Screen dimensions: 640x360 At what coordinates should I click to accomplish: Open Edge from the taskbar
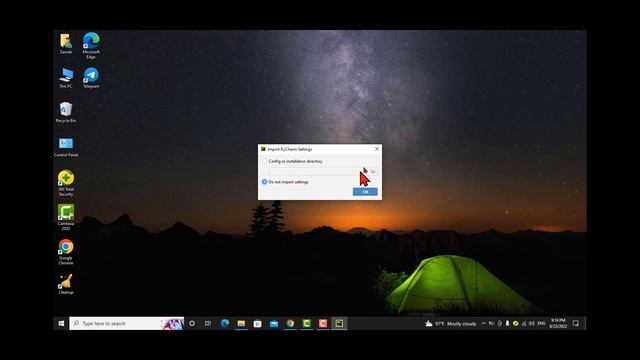point(225,323)
